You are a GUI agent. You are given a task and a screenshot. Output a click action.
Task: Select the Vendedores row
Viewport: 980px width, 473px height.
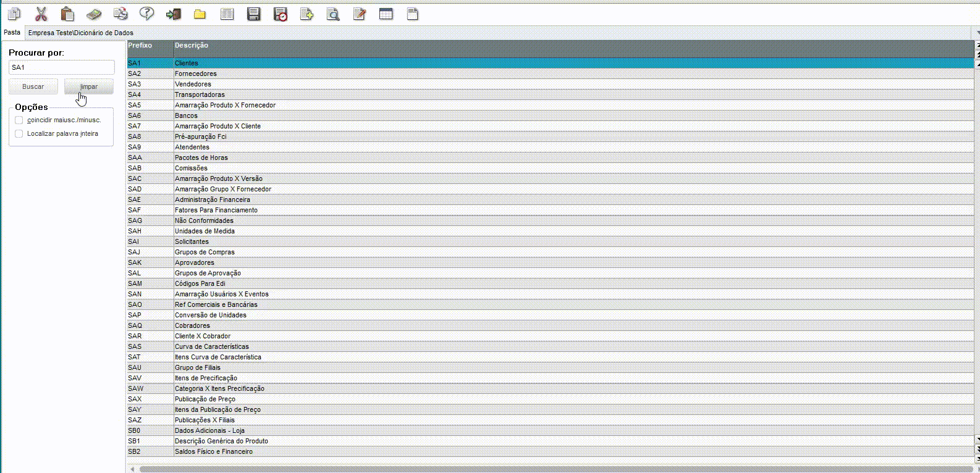coord(551,84)
